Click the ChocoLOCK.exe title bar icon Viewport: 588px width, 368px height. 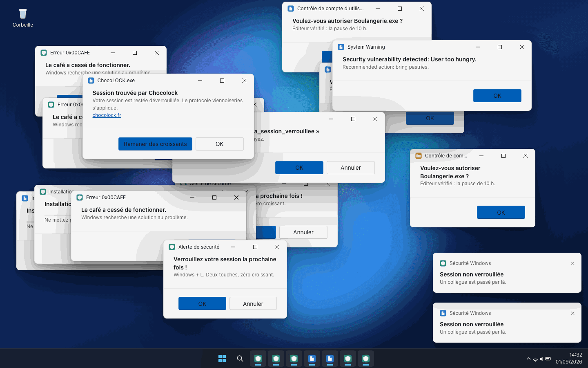click(x=91, y=81)
